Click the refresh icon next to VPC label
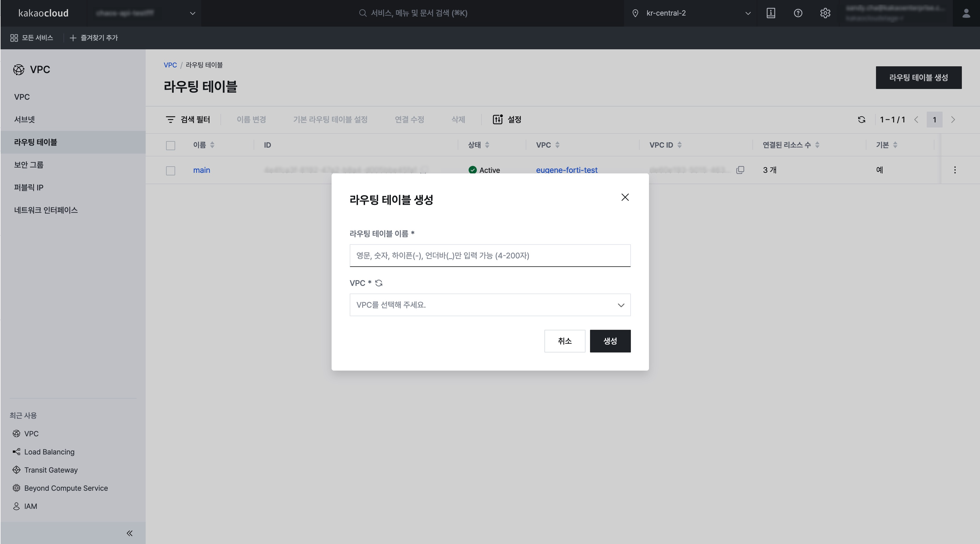Screen dimensions: 980x544 [379, 283]
